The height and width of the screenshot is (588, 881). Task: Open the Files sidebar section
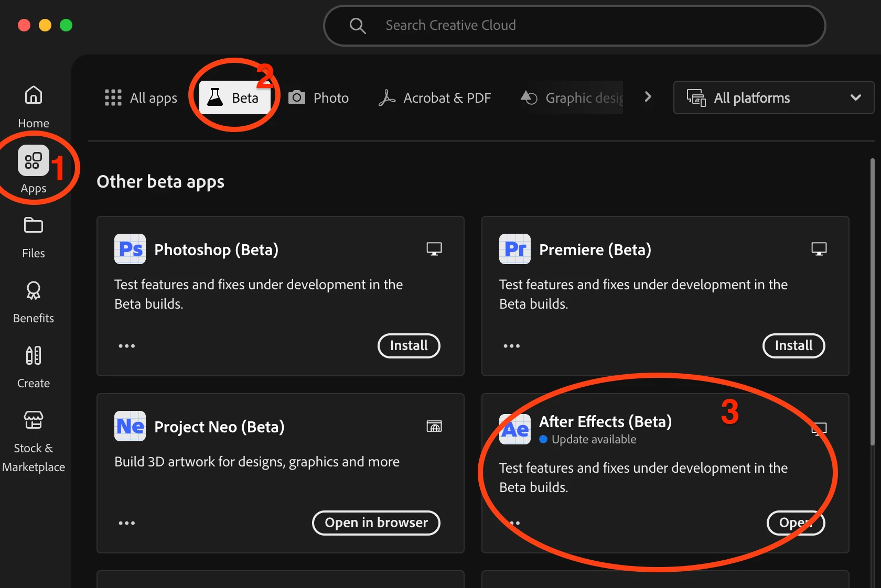(34, 237)
